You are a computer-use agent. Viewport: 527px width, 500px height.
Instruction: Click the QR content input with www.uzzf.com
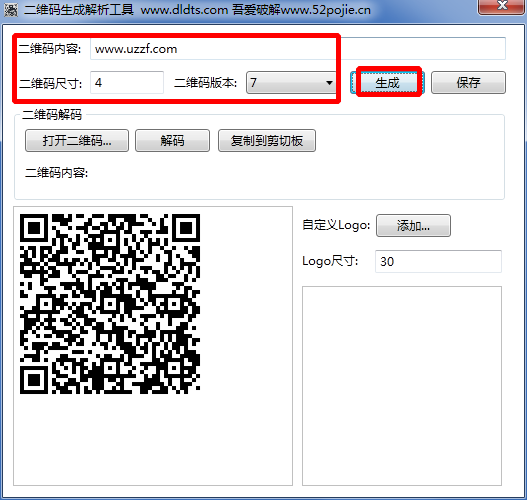click(298, 49)
